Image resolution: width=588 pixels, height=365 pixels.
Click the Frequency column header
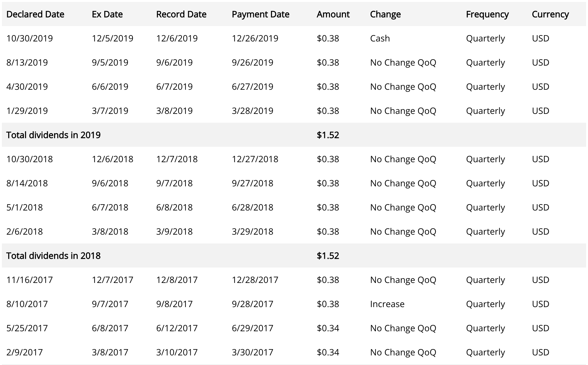[487, 14]
